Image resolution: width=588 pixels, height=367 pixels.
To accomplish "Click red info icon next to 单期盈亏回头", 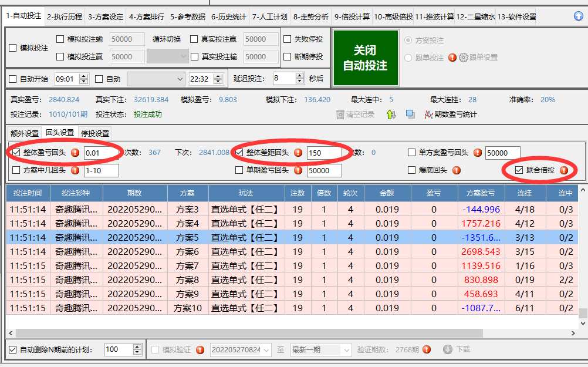I will coord(298,170).
